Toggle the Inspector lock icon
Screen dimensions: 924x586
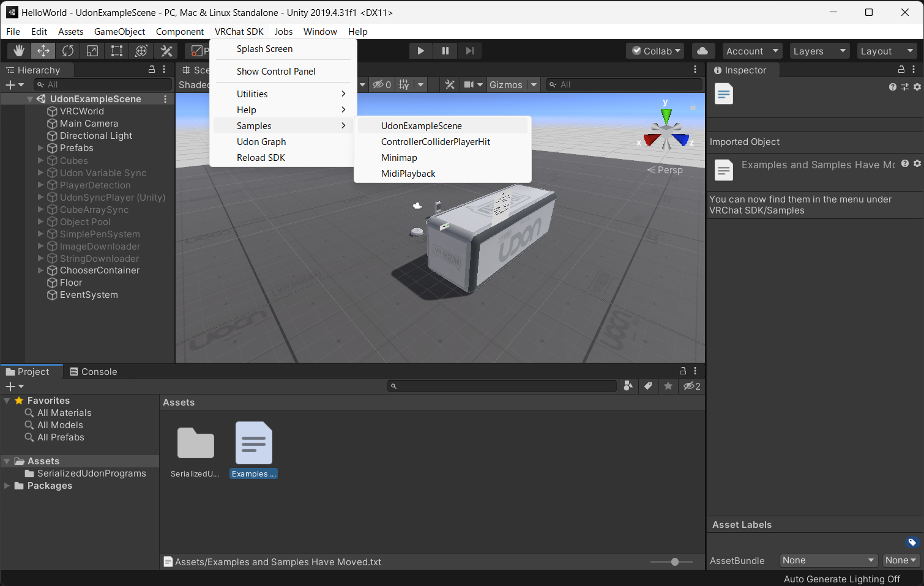click(x=901, y=70)
